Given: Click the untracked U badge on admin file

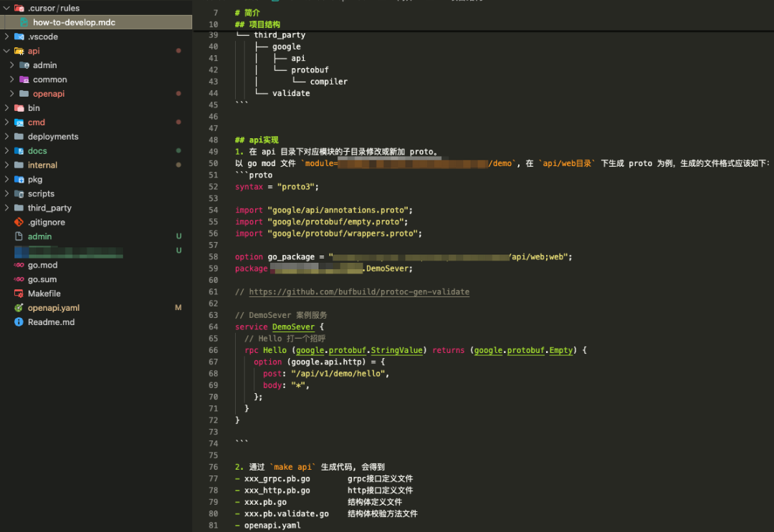Looking at the screenshot, I should point(178,237).
